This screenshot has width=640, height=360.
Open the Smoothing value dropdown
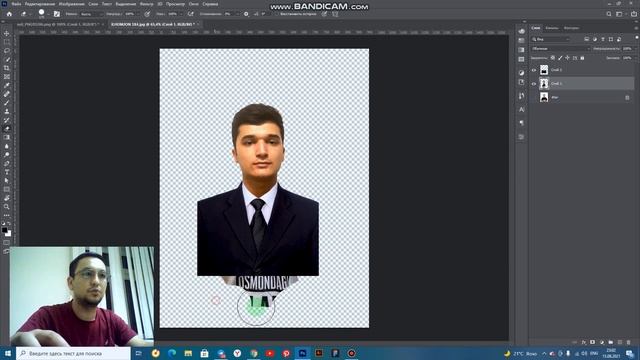pyautogui.click(x=239, y=14)
